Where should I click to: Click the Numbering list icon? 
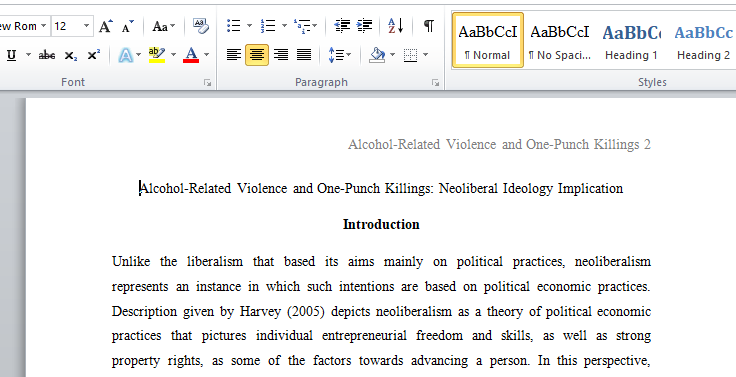(268, 26)
